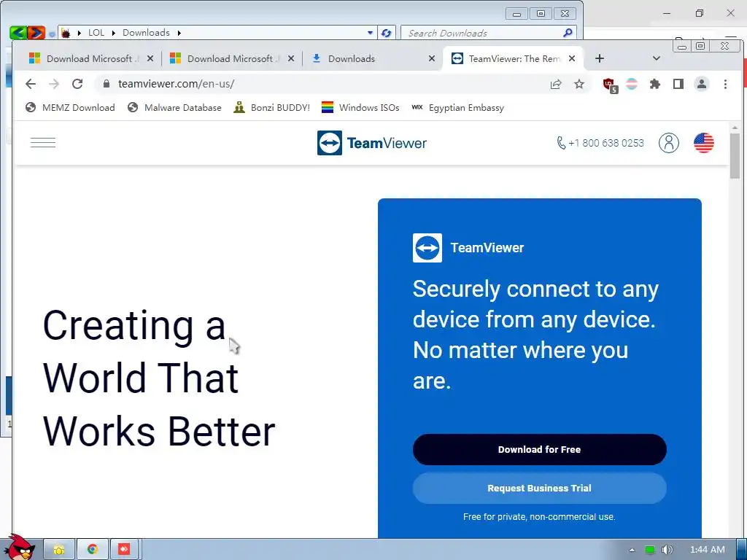This screenshot has width=747, height=560.
Task: Select the TeamViewer tab
Action: tap(514, 58)
